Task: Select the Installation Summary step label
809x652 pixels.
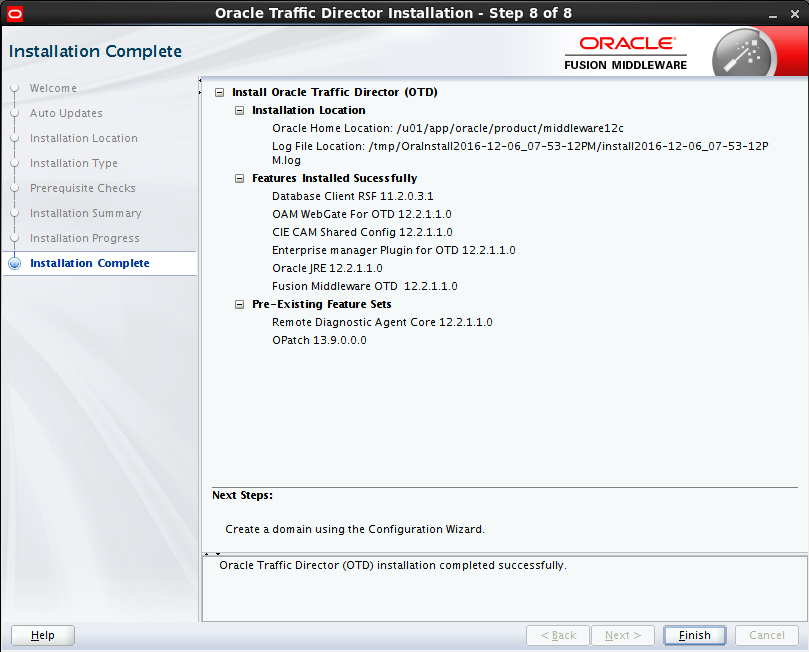Action: pos(84,213)
